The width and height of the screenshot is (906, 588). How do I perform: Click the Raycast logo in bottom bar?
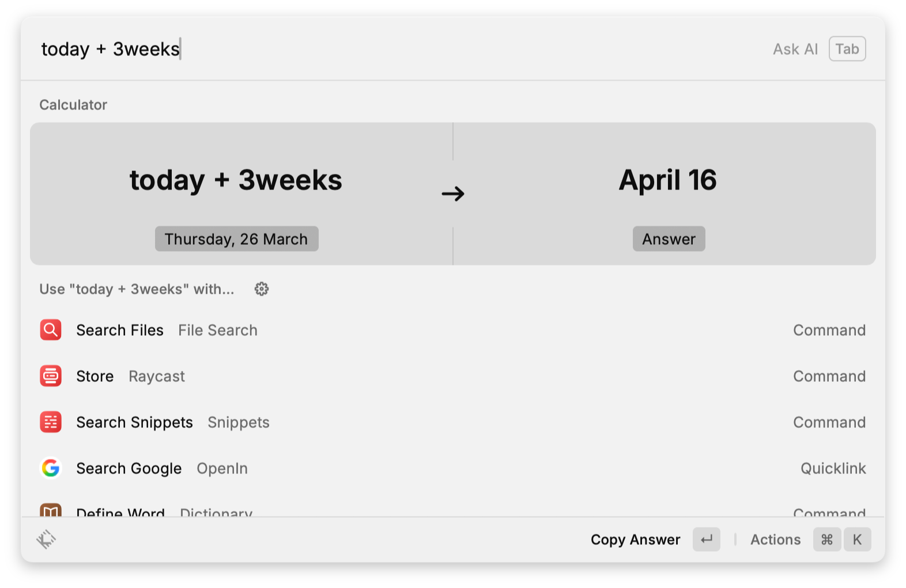click(46, 540)
